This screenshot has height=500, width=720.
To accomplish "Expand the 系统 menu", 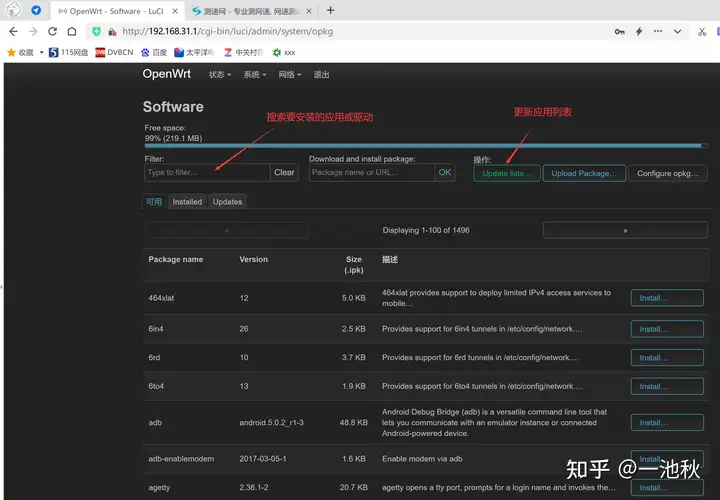I will [255, 74].
